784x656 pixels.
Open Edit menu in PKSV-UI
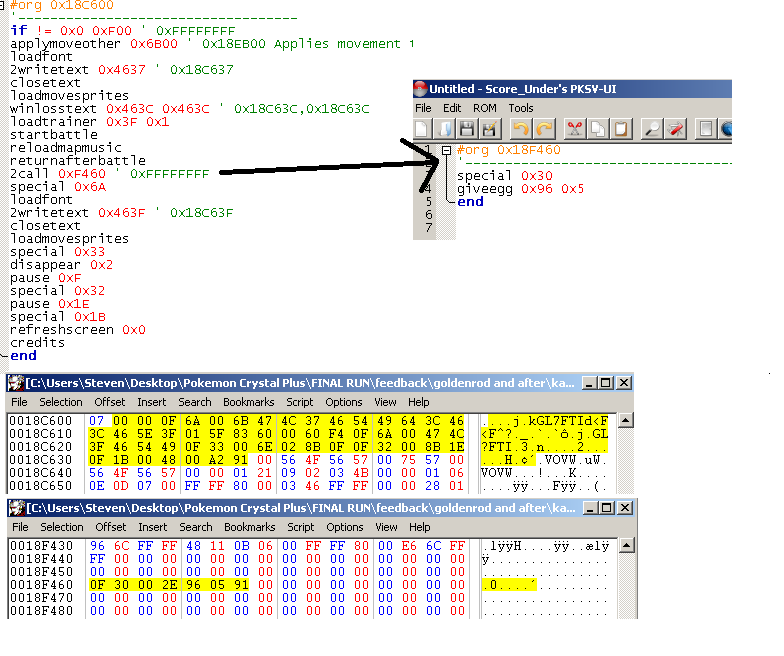[x=452, y=108]
